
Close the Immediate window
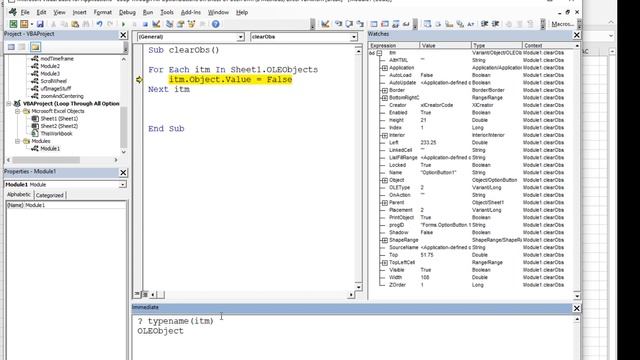(576, 308)
